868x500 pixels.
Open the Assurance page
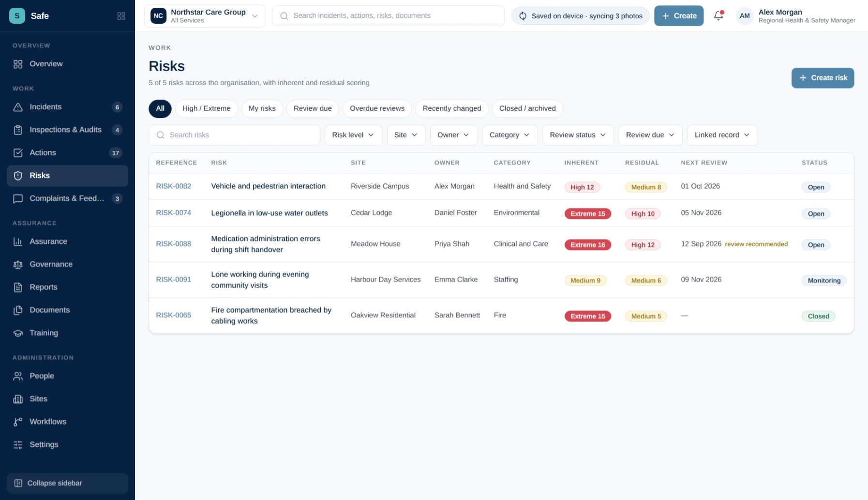pos(67,241)
